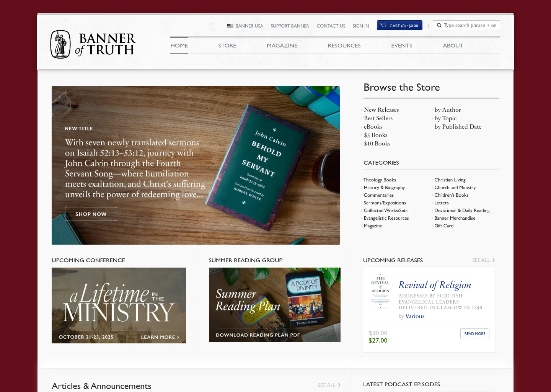Open Collected Works/Sets category
The width and height of the screenshot is (551, 392).
coord(385,211)
